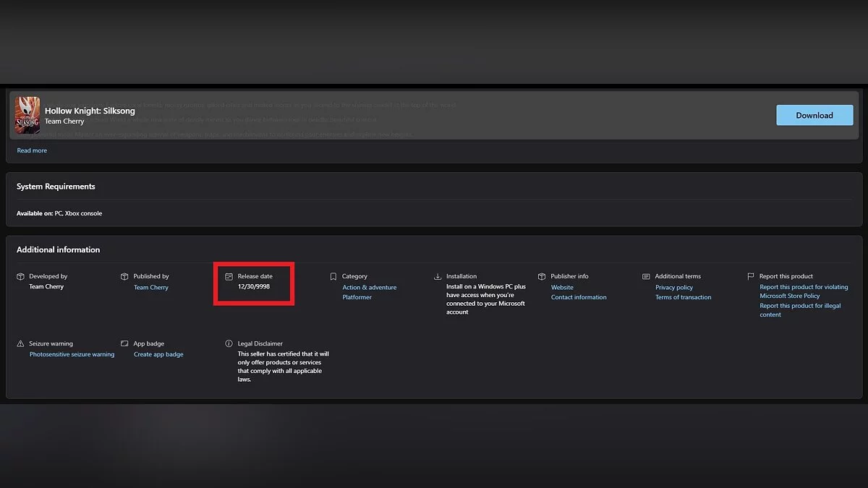Click the Published by cube icon
868x488 pixels.
tap(124, 276)
